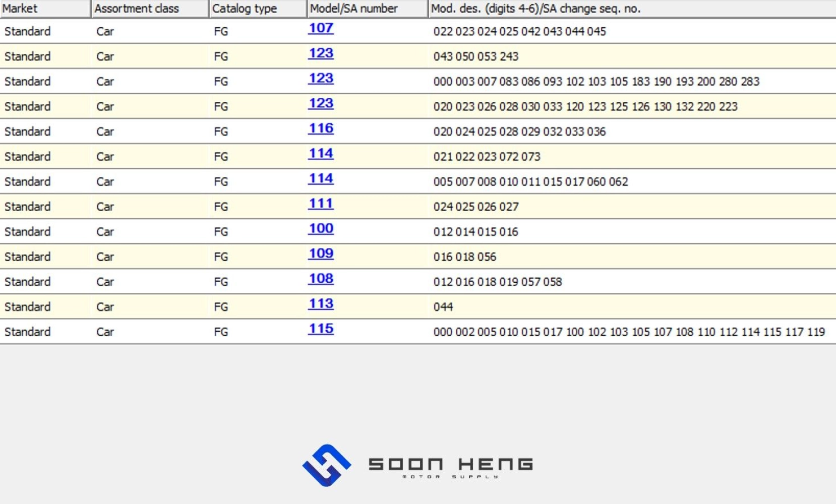Select designations starting '000 003 007 083' in 123 row
Viewport: 836px width, 504px height.
[596, 82]
